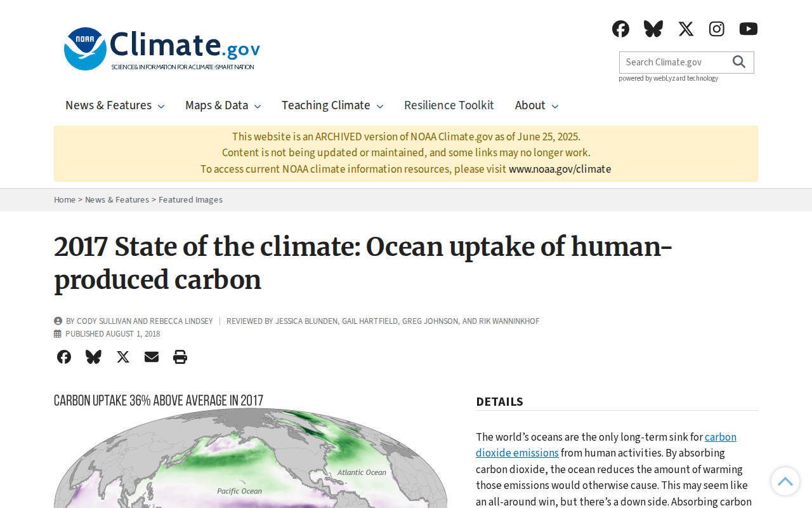Viewport: 812px width, 508px height.
Task: Click the search magnifier icon
Action: [x=739, y=62]
